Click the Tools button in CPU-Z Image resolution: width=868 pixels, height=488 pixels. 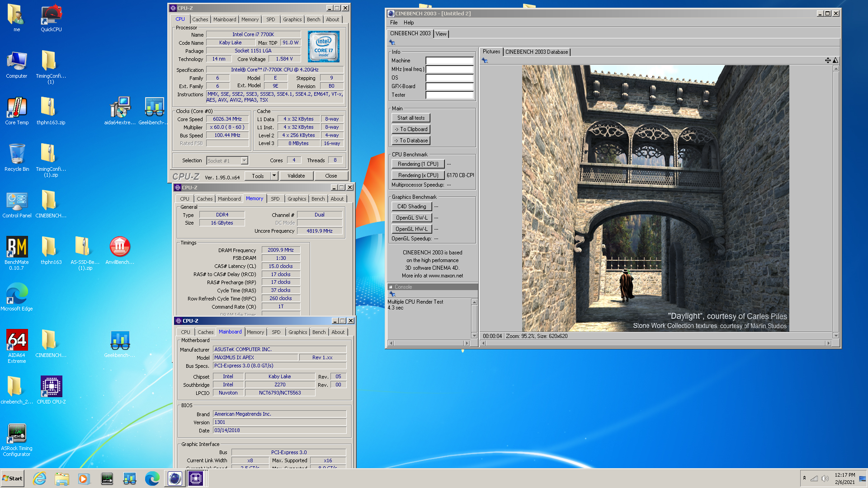tap(258, 176)
